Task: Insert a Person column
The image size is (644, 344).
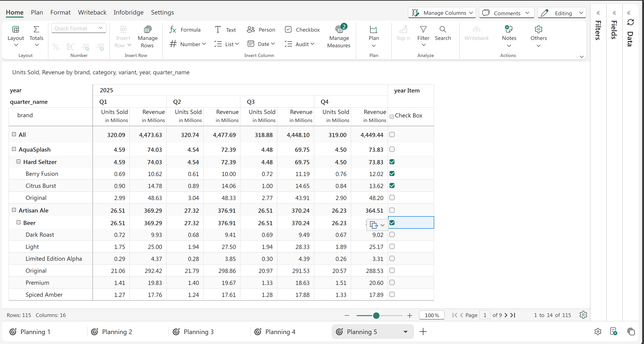Action: point(261,30)
